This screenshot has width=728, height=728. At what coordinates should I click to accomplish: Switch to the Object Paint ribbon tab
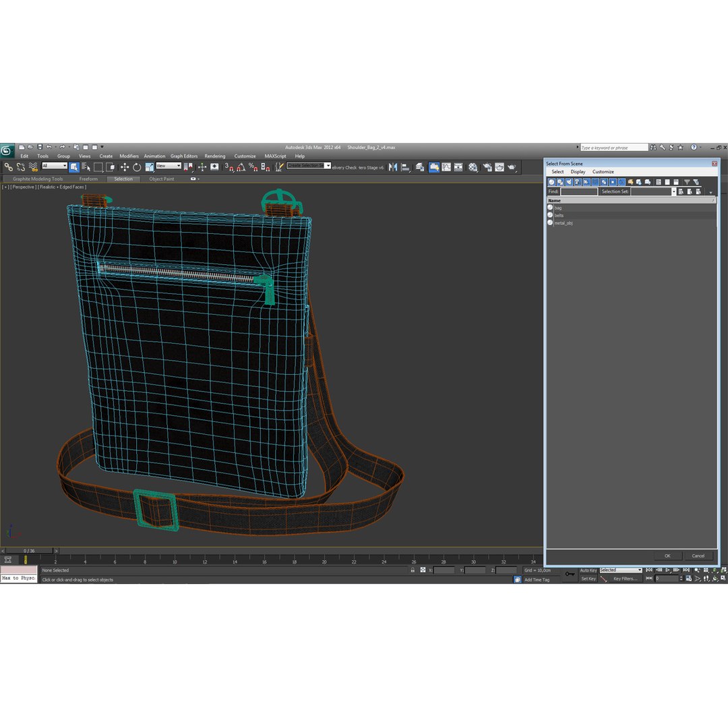tap(162, 179)
